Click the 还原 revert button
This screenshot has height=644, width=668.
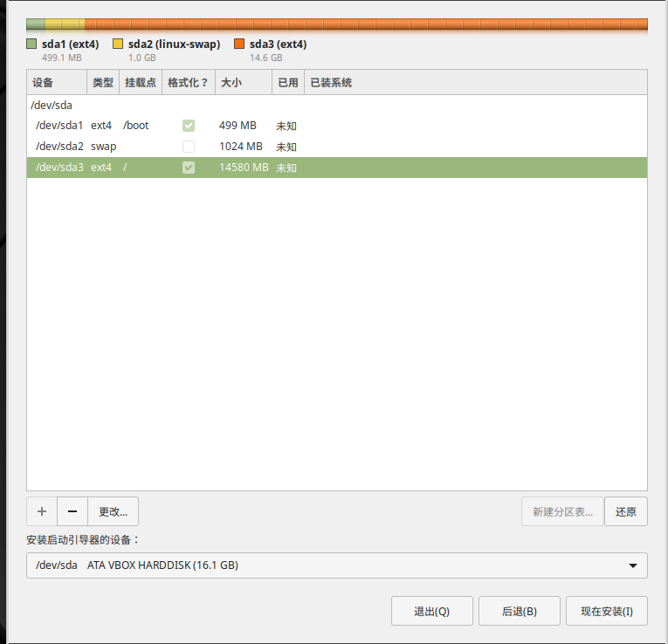625,511
